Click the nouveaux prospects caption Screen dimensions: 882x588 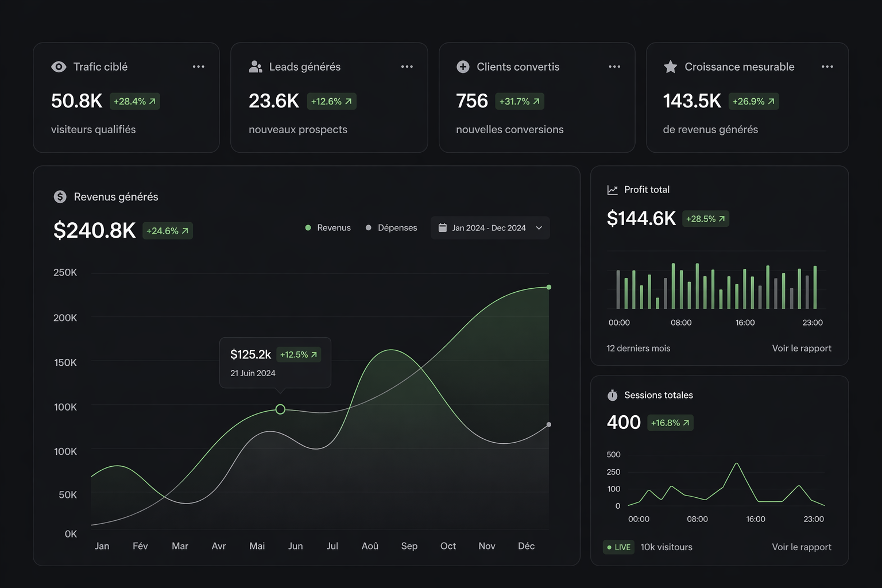pyautogui.click(x=298, y=130)
